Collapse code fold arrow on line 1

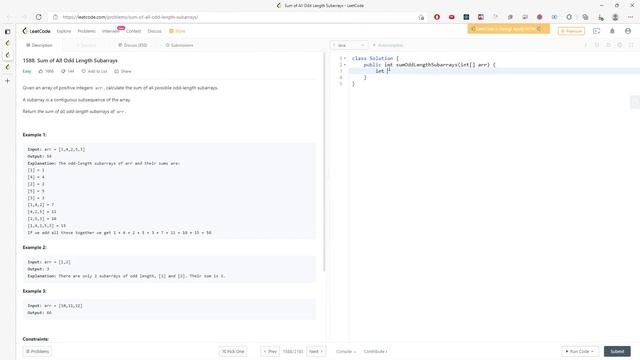click(x=345, y=58)
